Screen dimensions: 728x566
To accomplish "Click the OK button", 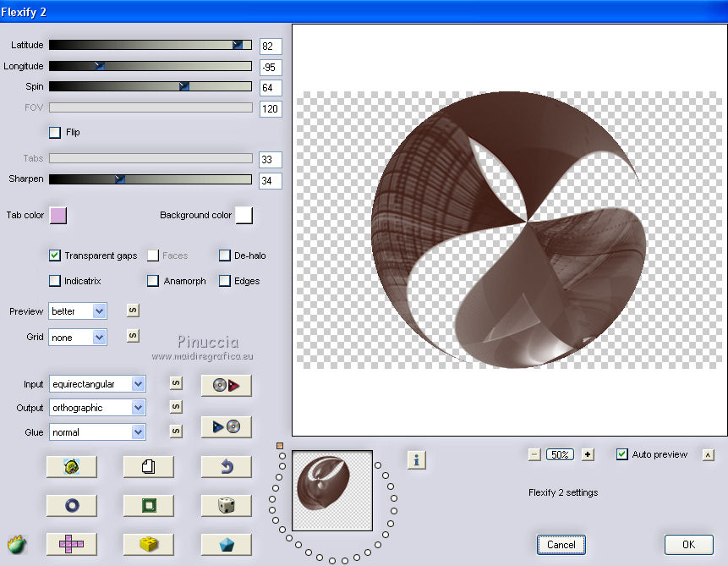I will [688, 545].
